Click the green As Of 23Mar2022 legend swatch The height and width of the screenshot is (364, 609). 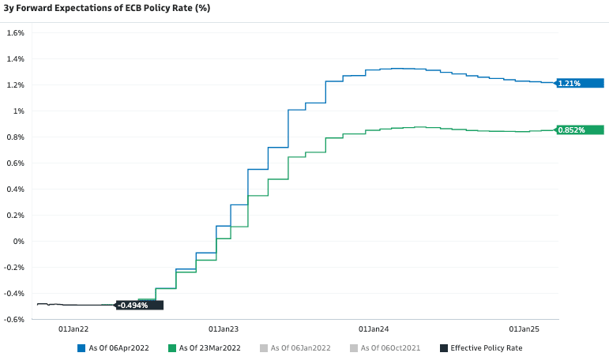click(x=173, y=347)
